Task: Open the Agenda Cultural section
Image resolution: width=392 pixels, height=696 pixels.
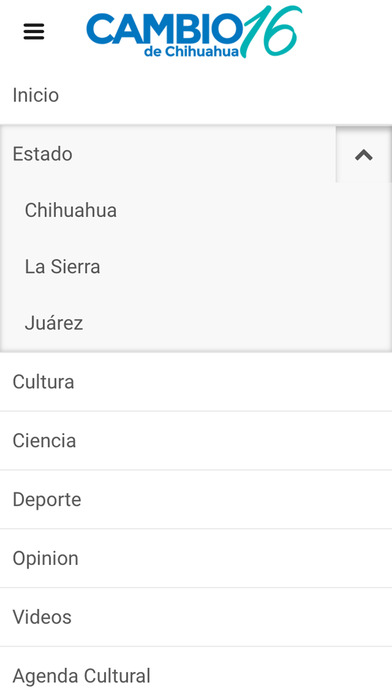Action: 196,673
